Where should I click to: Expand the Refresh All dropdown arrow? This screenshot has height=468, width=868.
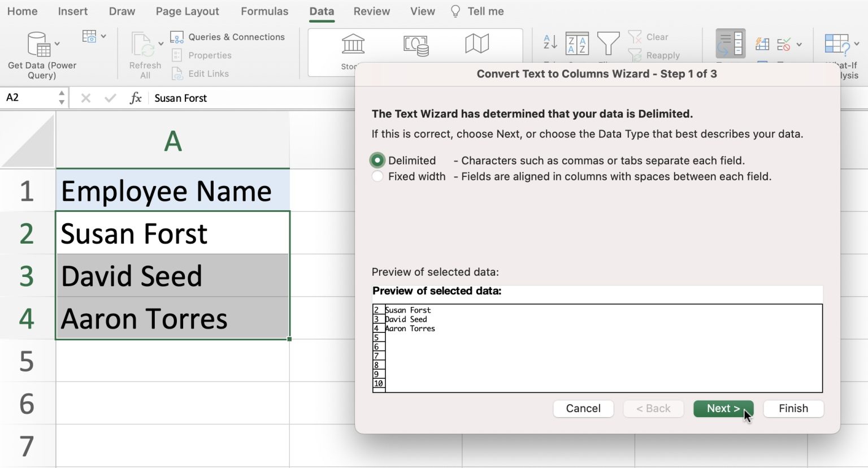[161, 44]
